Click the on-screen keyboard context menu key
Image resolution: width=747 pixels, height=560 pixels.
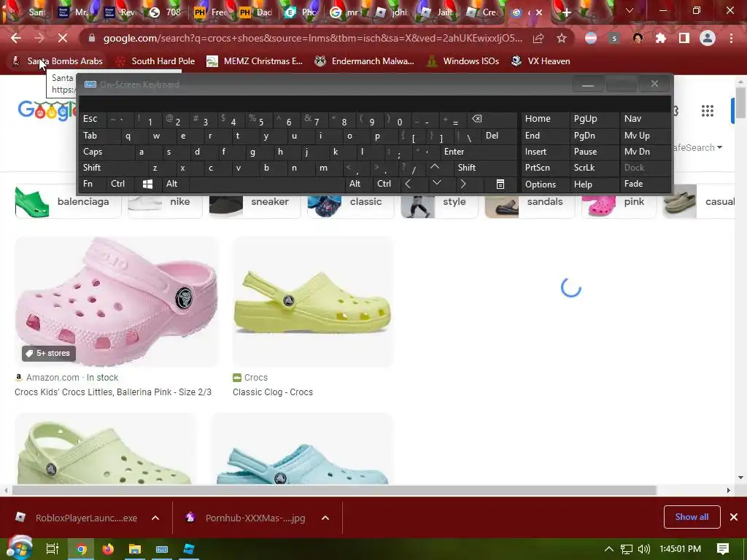(500, 184)
